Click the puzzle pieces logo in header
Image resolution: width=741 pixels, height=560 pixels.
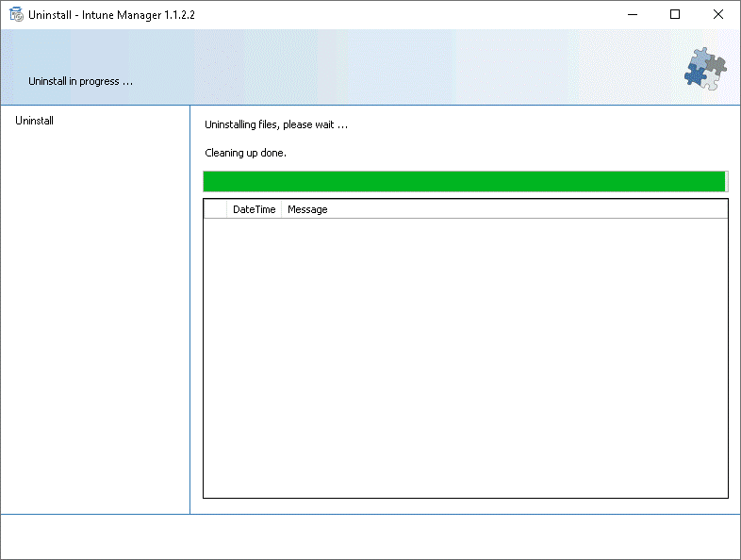[705, 69]
